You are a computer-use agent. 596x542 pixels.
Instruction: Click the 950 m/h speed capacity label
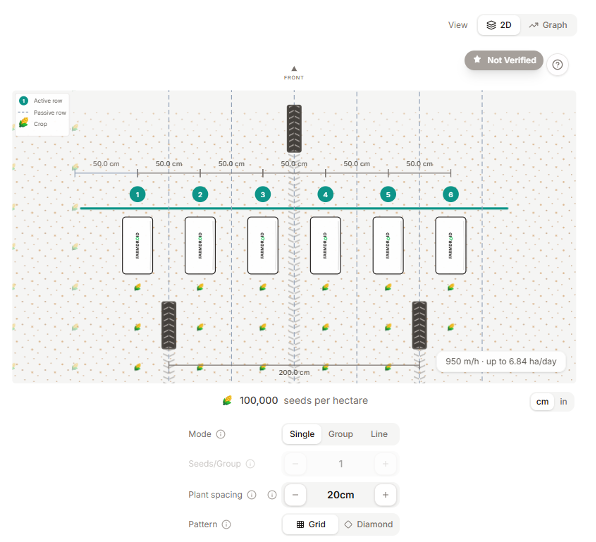pos(501,361)
